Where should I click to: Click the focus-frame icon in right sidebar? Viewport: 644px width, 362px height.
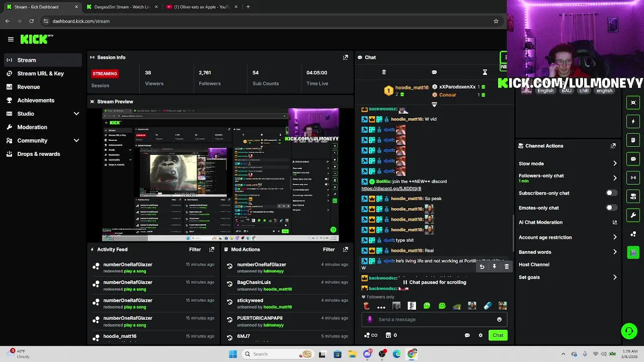pos(633,103)
